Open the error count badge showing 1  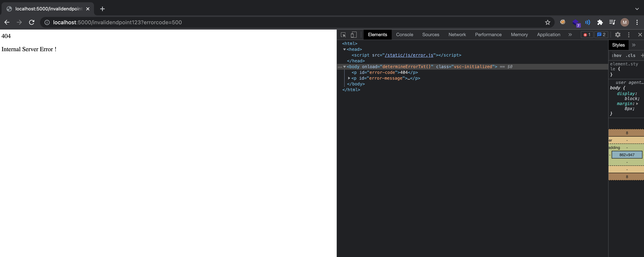(587, 35)
